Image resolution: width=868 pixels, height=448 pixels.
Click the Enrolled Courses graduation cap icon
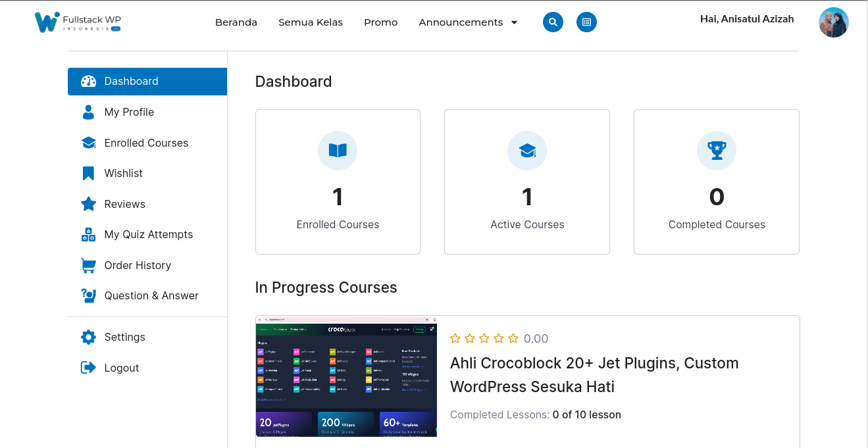pyautogui.click(x=88, y=143)
